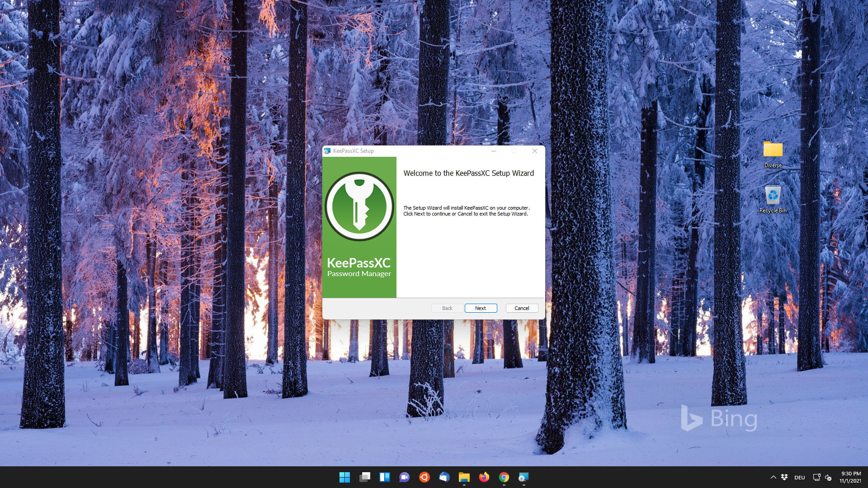
Task: Click the muted volume tray icon
Action: click(x=828, y=477)
